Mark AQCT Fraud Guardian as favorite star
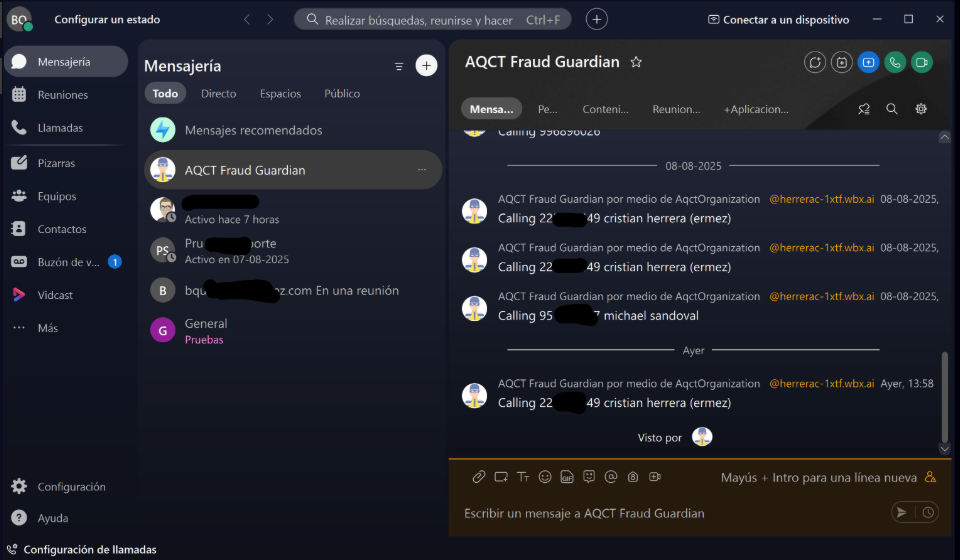This screenshot has width=960, height=560. 636,62
